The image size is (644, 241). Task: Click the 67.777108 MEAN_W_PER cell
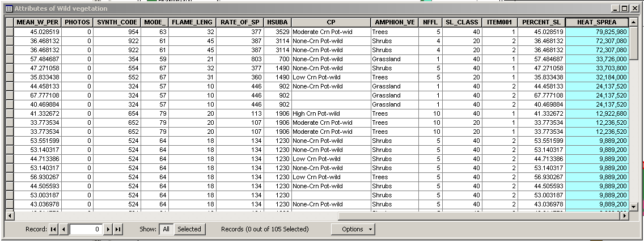(x=37, y=95)
